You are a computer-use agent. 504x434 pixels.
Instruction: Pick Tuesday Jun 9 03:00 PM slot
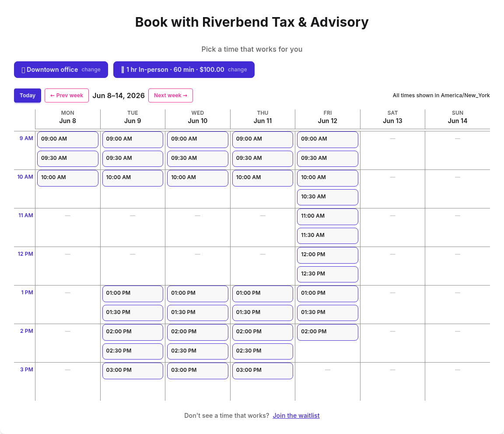click(133, 371)
